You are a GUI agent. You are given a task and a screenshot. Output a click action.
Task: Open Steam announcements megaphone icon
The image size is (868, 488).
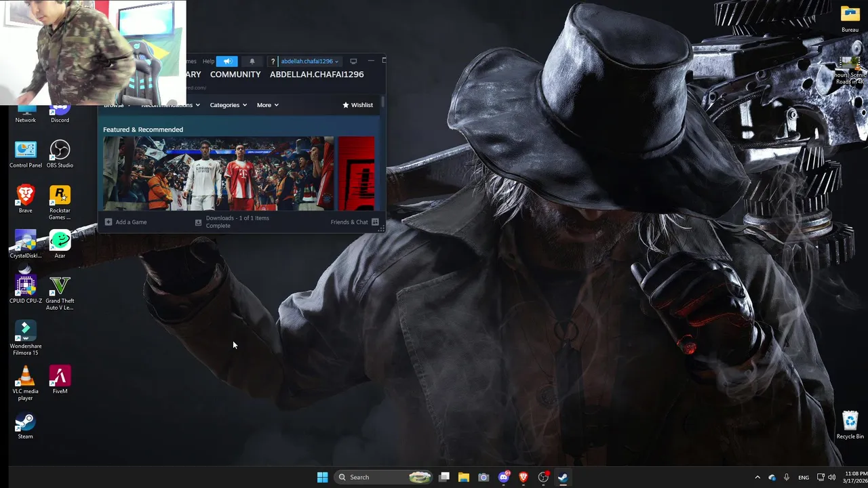(x=227, y=61)
